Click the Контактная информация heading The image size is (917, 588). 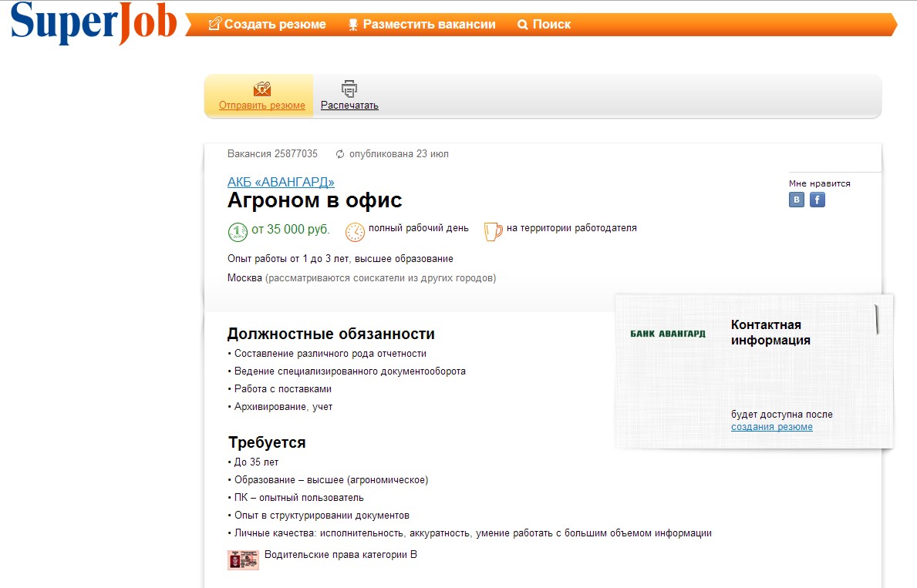tap(770, 333)
